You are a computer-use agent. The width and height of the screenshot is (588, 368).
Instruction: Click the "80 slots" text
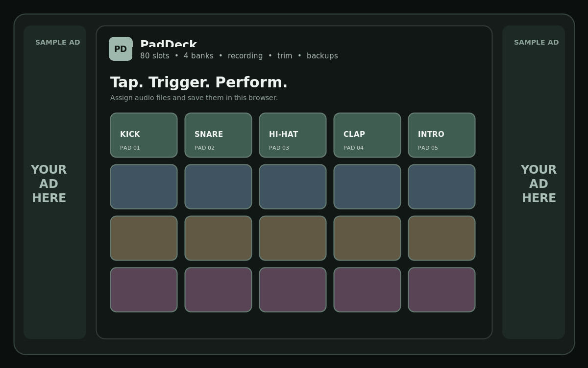tap(154, 56)
